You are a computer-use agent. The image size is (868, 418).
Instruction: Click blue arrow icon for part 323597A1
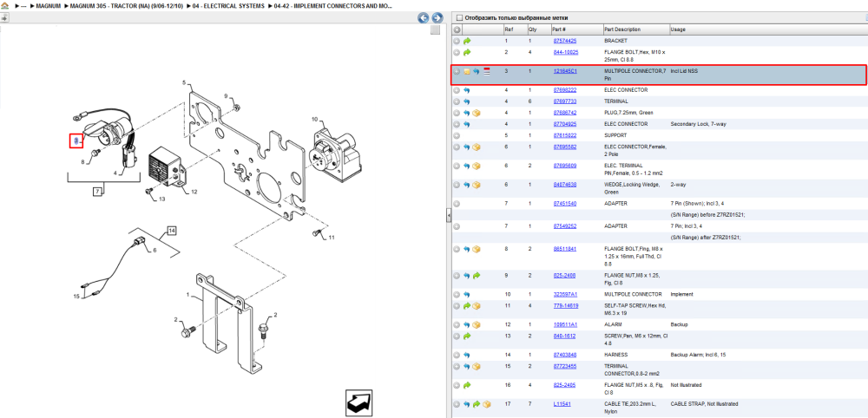point(467,295)
